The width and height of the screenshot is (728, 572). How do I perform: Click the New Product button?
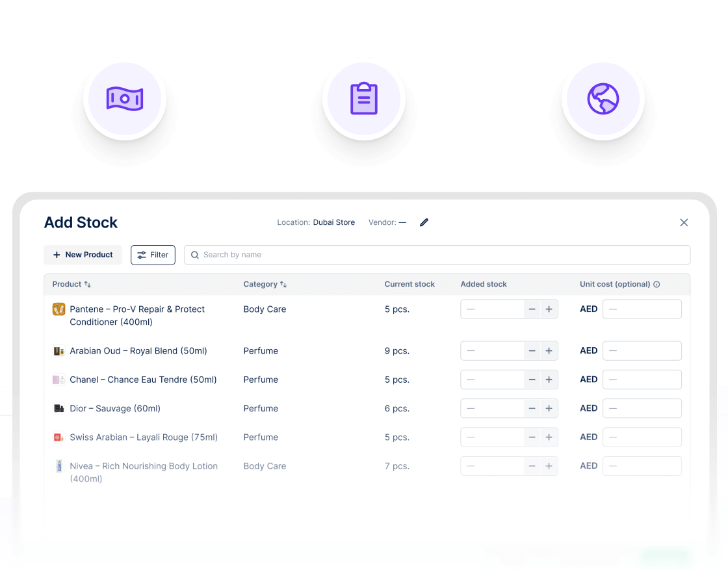coord(83,255)
